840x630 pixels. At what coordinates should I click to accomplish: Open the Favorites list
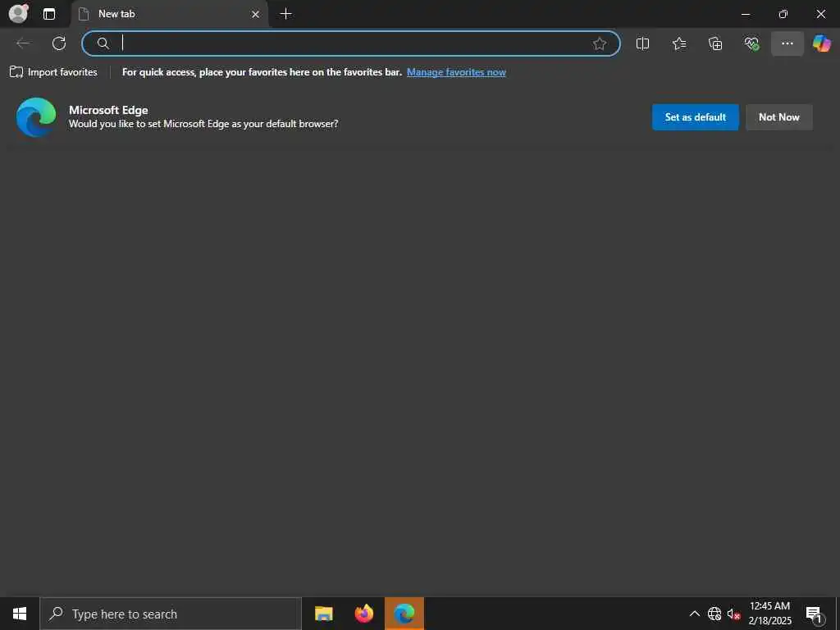point(678,43)
